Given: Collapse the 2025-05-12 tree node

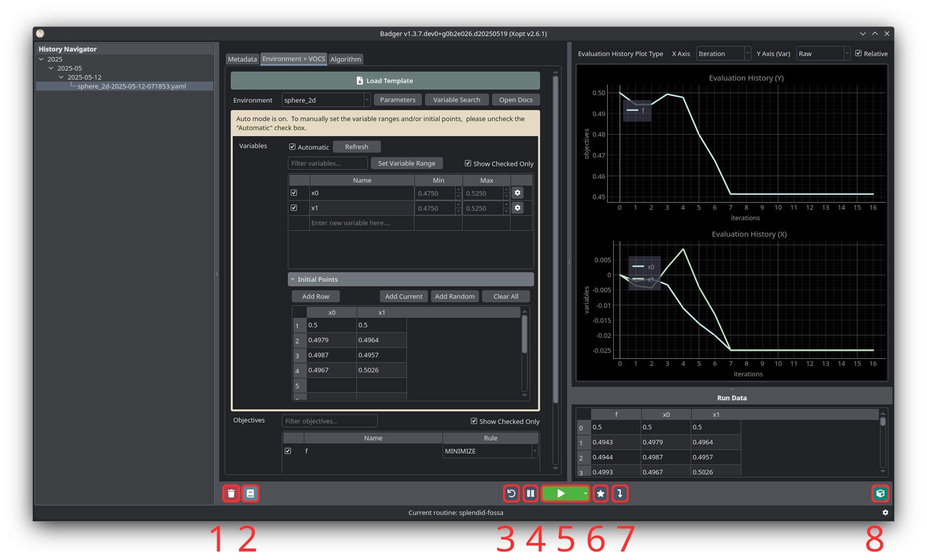Looking at the screenshot, I should [x=61, y=77].
